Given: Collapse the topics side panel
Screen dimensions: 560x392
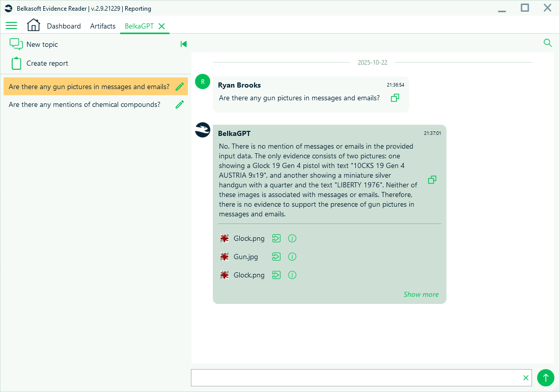Looking at the screenshot, I should click(184, 44).
